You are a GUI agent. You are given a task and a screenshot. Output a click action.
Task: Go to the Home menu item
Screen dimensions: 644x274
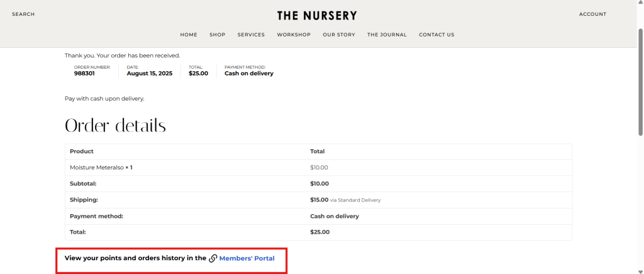[x=189, y=35]
